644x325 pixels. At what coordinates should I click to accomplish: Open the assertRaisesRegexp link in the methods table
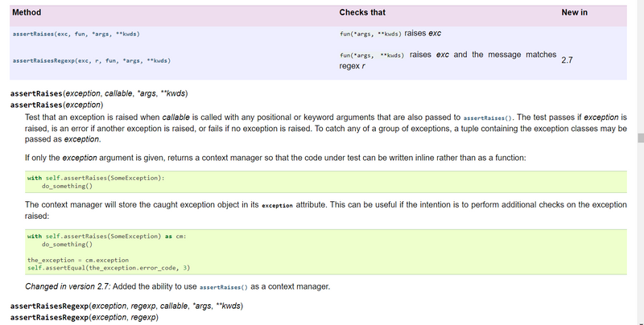tap(91, 61)
